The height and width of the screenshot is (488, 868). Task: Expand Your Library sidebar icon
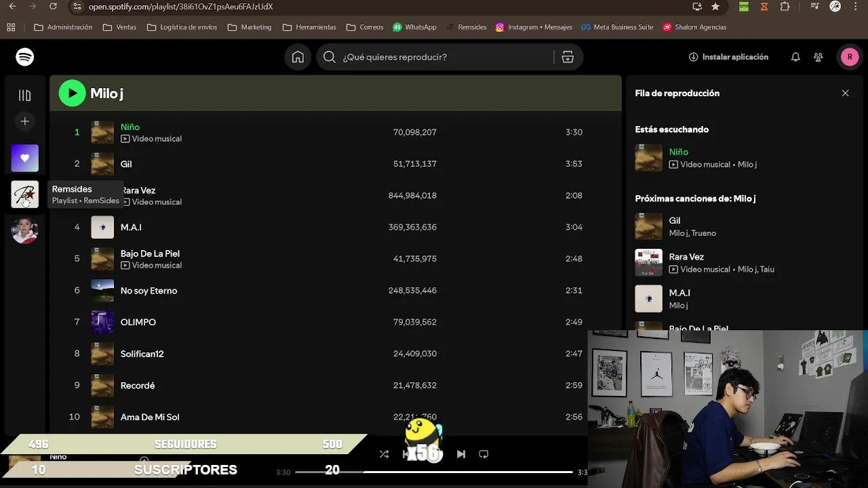click(25, 96)
